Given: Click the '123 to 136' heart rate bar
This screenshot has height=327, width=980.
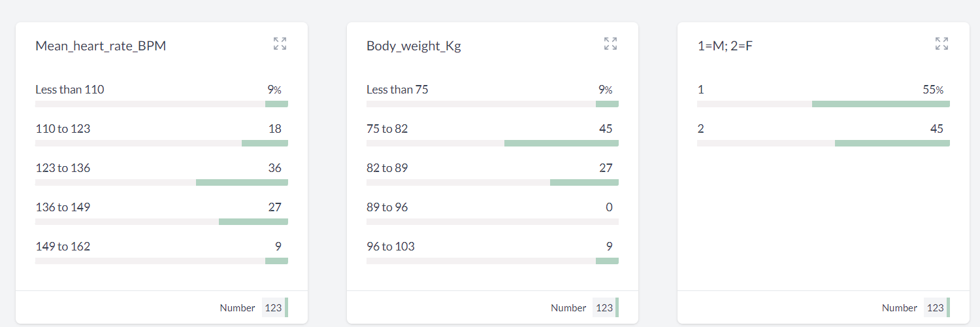Looking at the screenshot, I should [161, 182].
